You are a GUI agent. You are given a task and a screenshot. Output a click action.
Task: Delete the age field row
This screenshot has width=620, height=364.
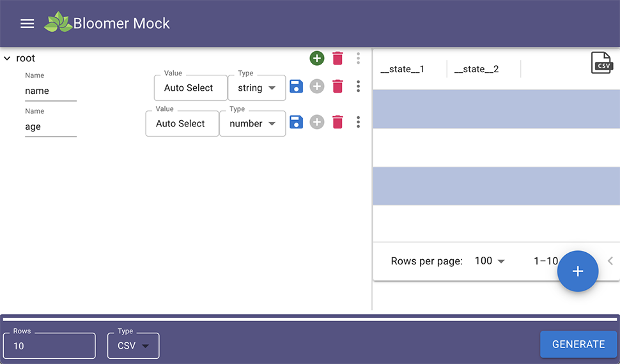(x=337, y=122)
